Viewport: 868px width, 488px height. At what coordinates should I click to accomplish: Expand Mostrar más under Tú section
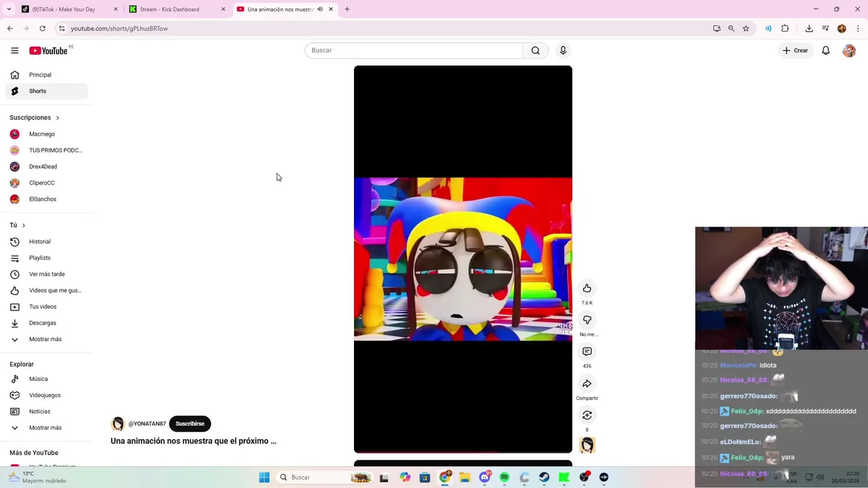click(x=46, y=339)
